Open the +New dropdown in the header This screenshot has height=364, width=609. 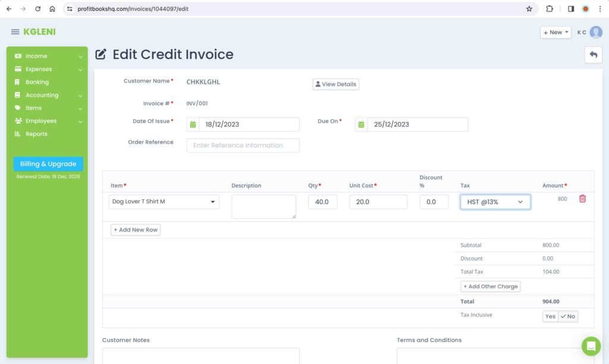[554, 32]
